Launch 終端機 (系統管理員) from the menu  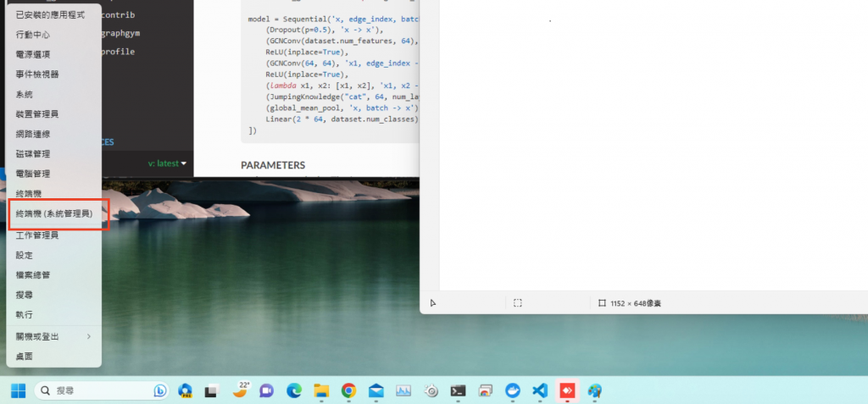tap(53, 213)
